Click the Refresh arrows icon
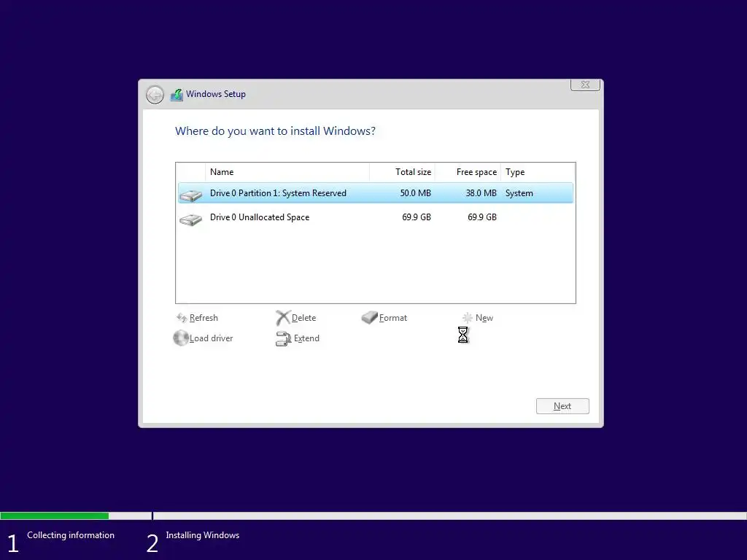 click(x=182, y=318)
